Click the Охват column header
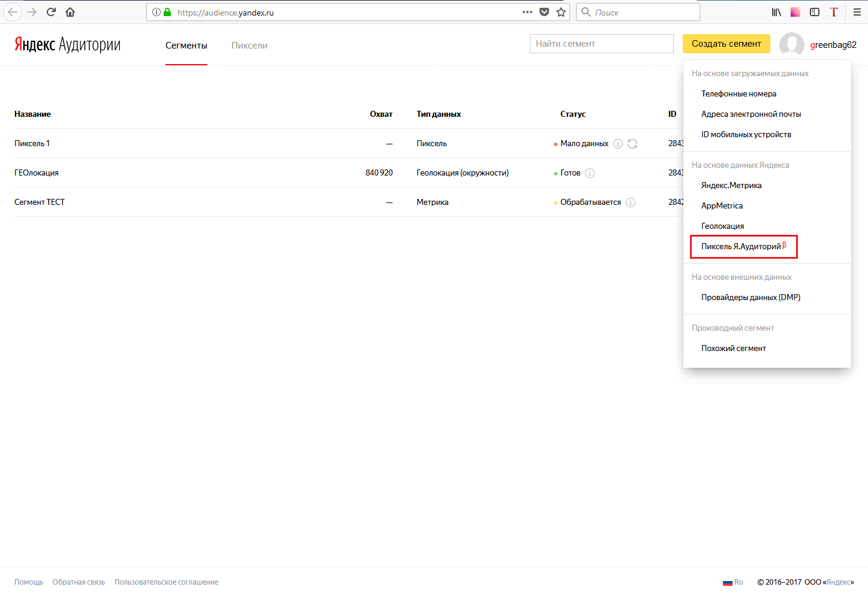Image resolution: width=868 pixels, height=596 pixels. [381, 114]
